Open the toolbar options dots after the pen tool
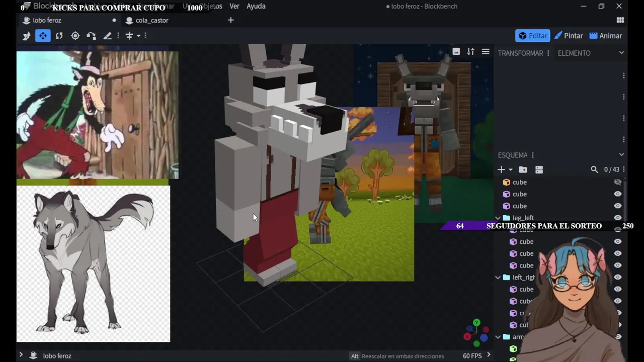This screenshot has width=644, height=362. pyautogui.click(x=118, y=36)
